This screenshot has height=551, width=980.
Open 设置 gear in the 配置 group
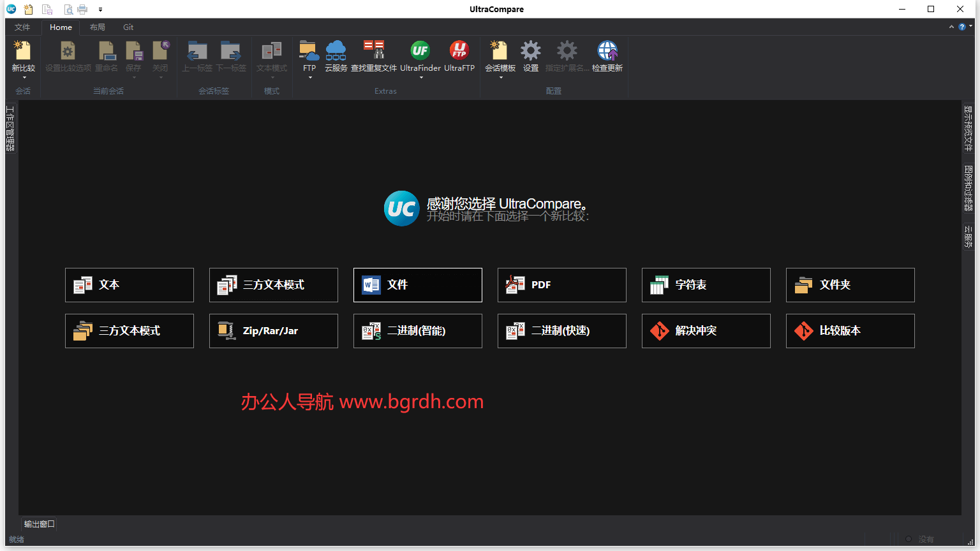click(531, 51)
